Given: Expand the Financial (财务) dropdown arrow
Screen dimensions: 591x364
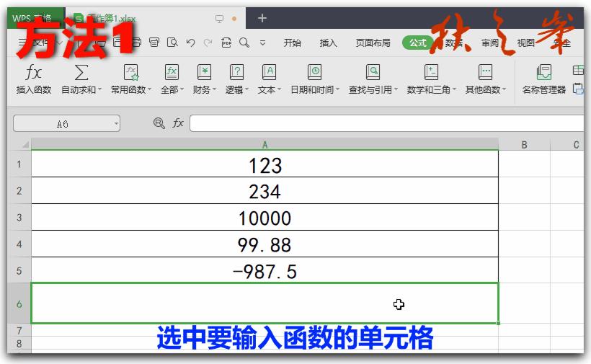Looking at the screenshot, I should click(x=215, y=89).
